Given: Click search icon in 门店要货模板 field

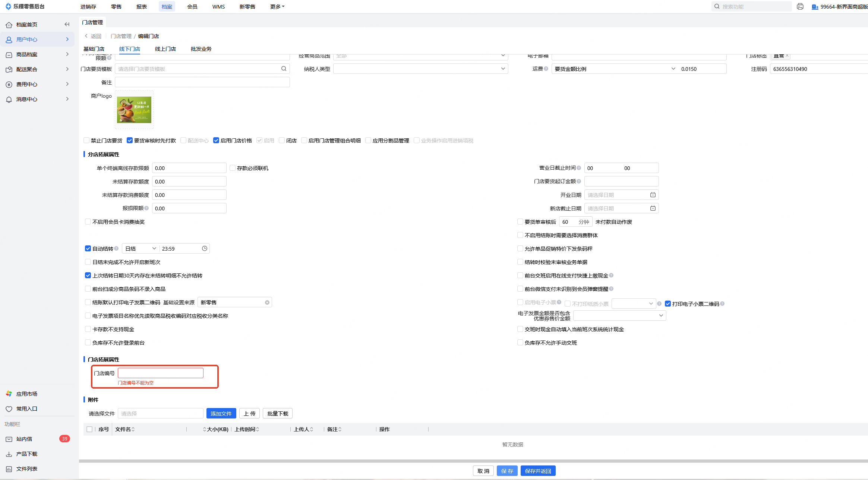Looking at the screenshot, I should [284, 69].
